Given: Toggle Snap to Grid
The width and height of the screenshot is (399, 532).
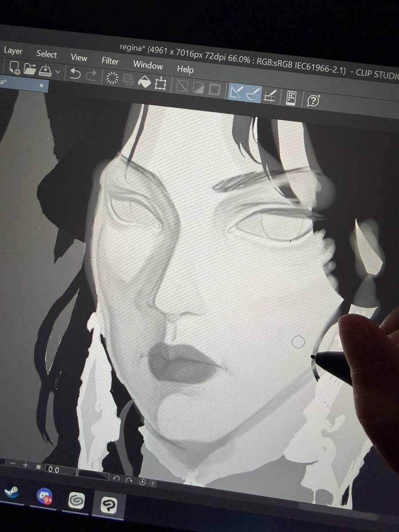Looking at the screenshot, I should [x=270, y=95].
